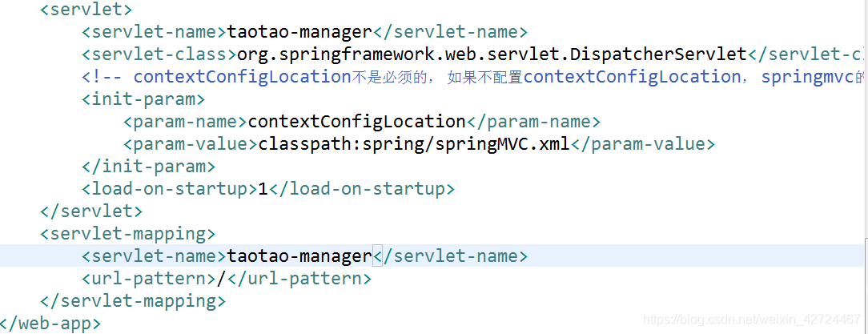Click taotao-manager in the highlighted line
Screen dimensions: 868x334
pos(299,256)
